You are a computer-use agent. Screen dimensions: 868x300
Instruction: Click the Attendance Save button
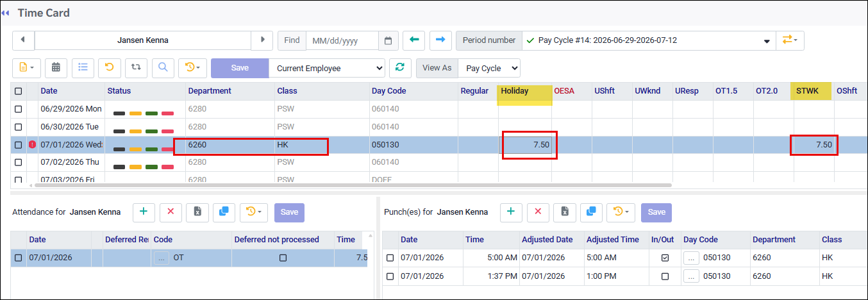pos(289,212)
